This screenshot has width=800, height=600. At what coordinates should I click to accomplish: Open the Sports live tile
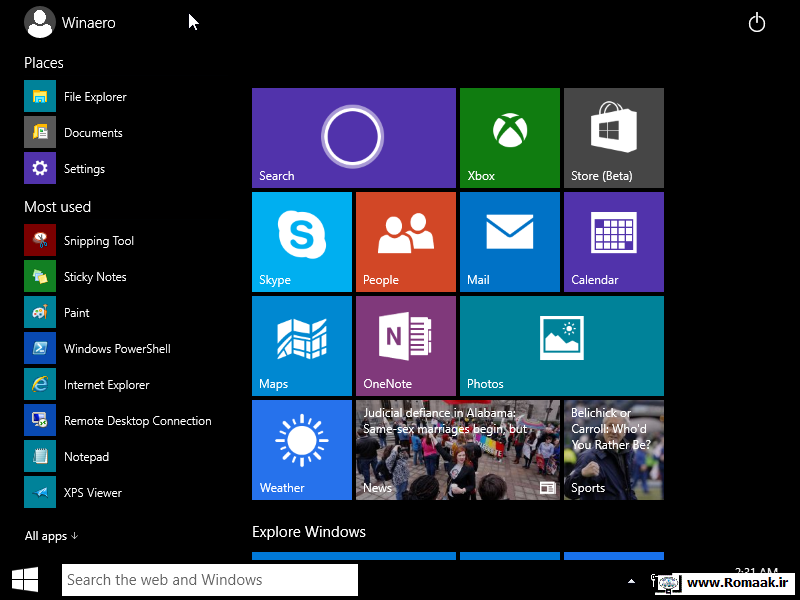click(x=614, y=450)
